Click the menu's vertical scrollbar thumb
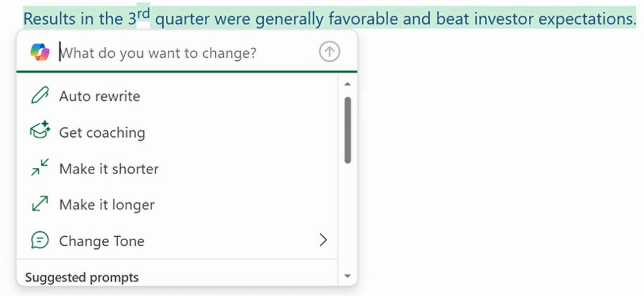The height and width of the screenshot is (296, 644). click(x=348, y=130)
